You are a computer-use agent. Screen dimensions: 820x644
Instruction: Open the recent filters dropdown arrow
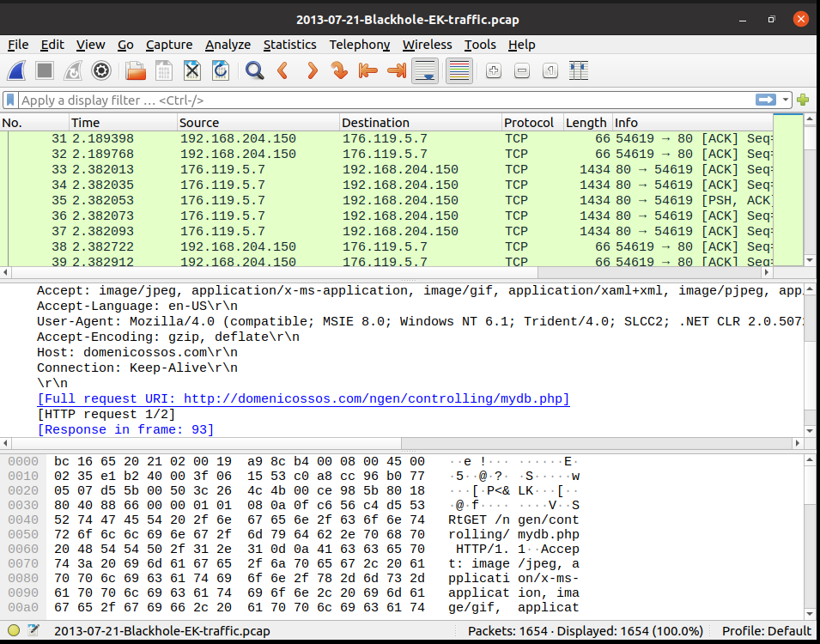pyautogui.click(x=785, y=100)
